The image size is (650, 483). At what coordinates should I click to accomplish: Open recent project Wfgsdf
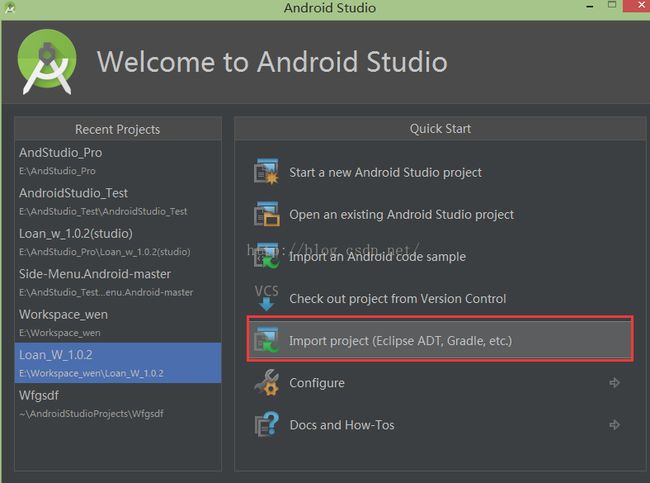pyautogui.click(x=39, y=396)
